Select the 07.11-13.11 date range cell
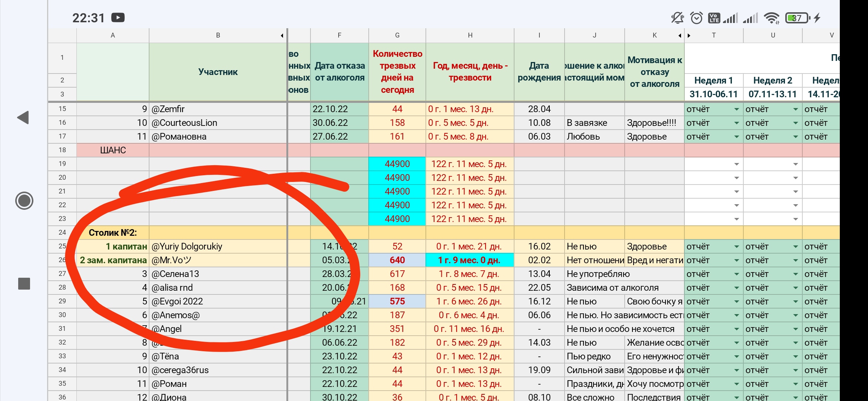The width and height of the screenshot is (868, 401). pos(773,94)
